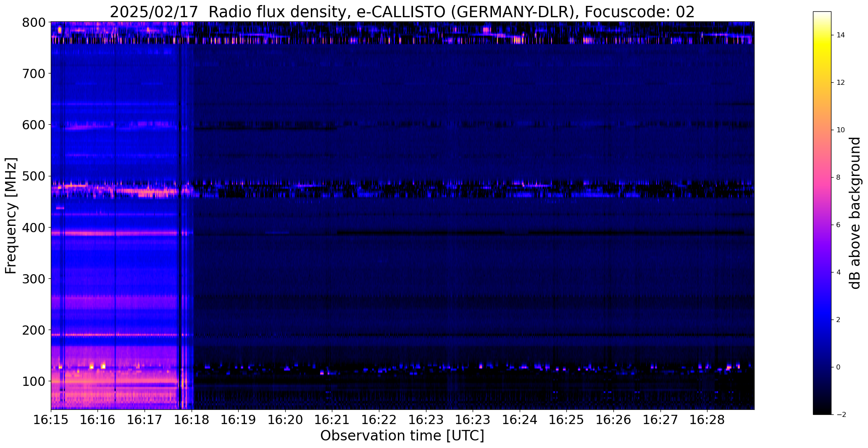
Task: Click the 16:17 time tick label
Action: (145, 420)
